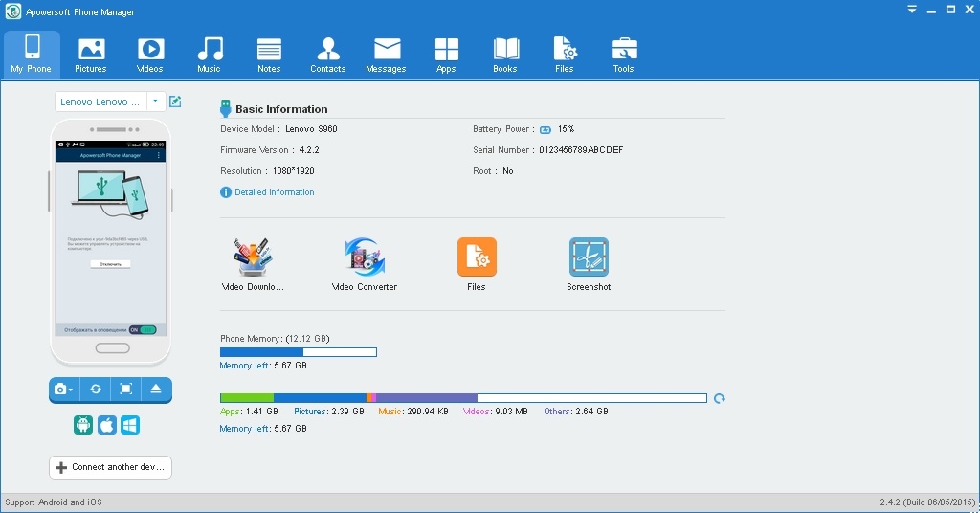Display phone screen in full screen
Screen dimensions: 980x513
point(126,390)
